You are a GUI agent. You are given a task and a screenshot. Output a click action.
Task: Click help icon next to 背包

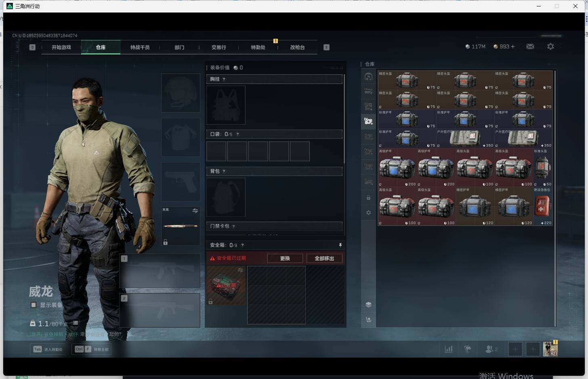(x=224, y=171)
